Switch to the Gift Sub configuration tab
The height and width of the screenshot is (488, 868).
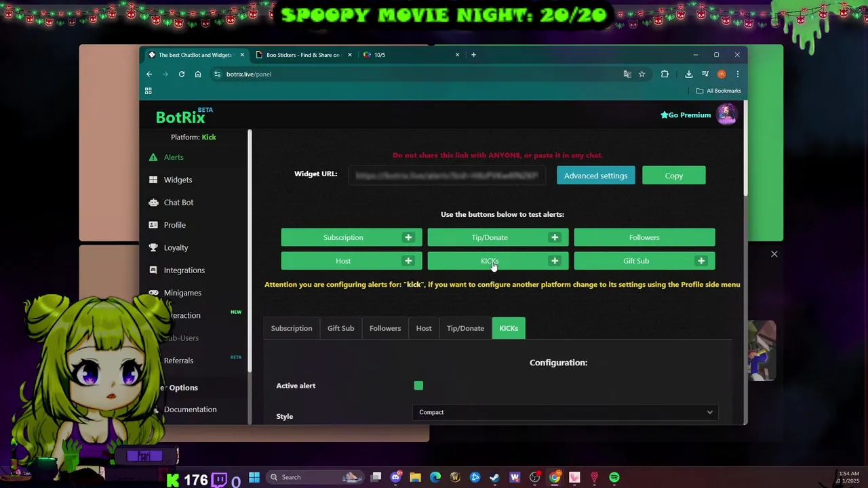coord(340,328)
